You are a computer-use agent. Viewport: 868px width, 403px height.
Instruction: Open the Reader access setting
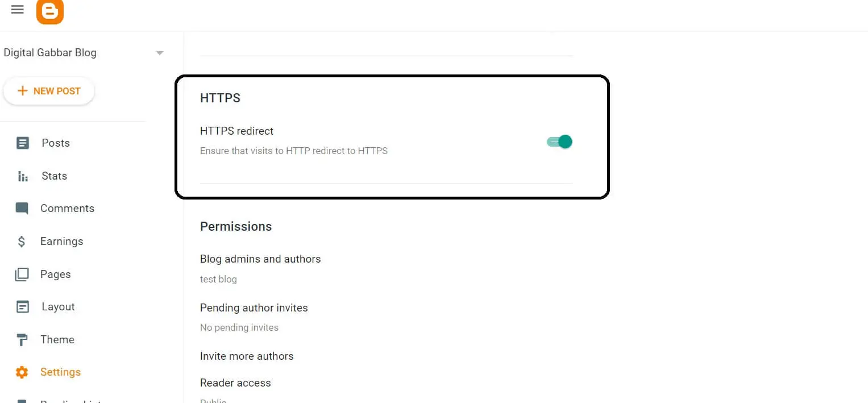coord(235,383)
